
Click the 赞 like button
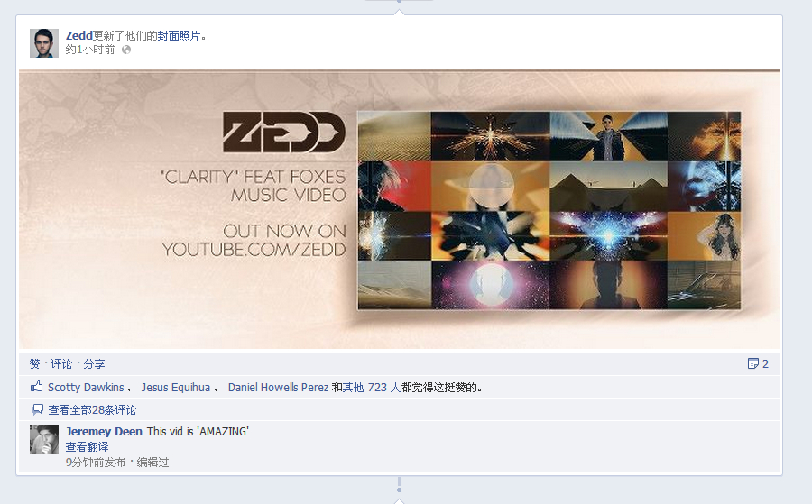(x=34, y=363)
